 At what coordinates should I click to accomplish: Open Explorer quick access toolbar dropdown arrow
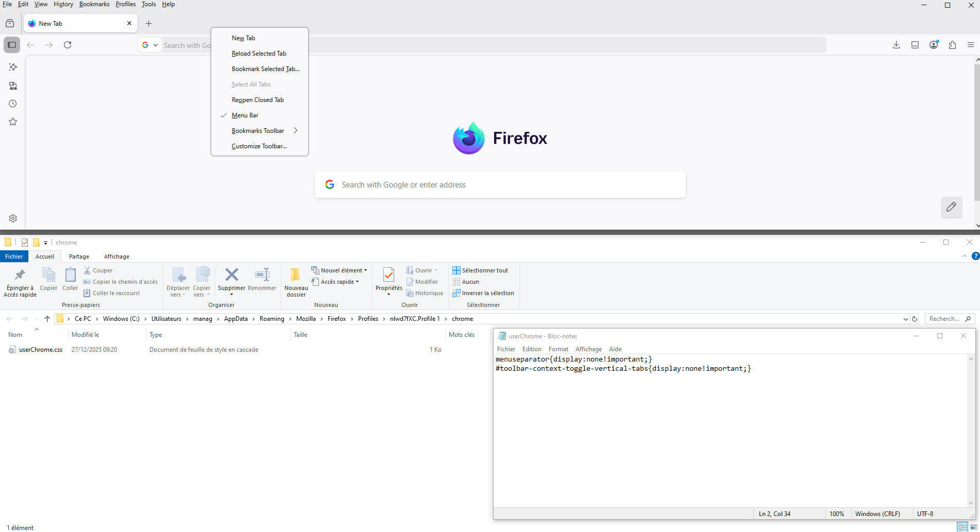[x=45, y=243]
